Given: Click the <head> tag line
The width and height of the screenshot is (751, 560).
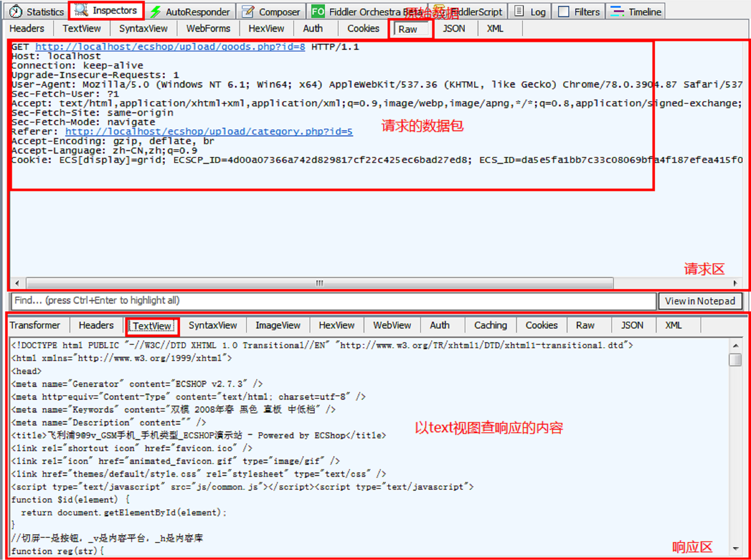Looking at the screenshot, I should (x=26, y=371).
